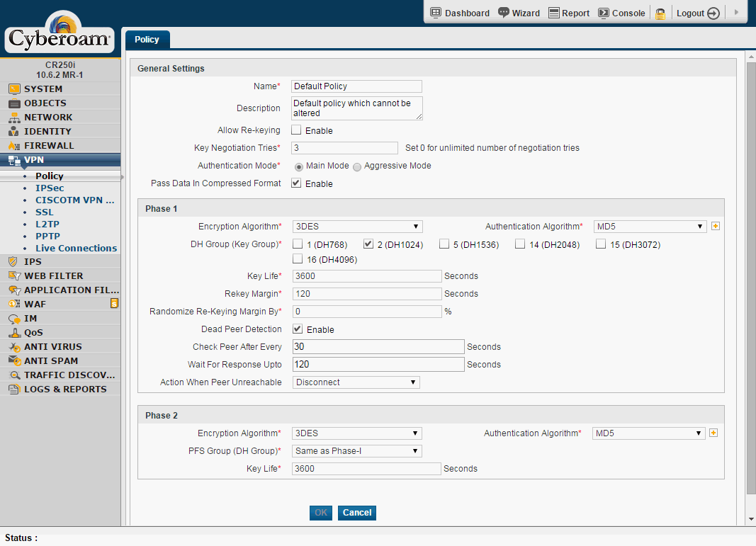Click the policy Name input field
This screenshot has width=756, height=546.
coord(357,86)
